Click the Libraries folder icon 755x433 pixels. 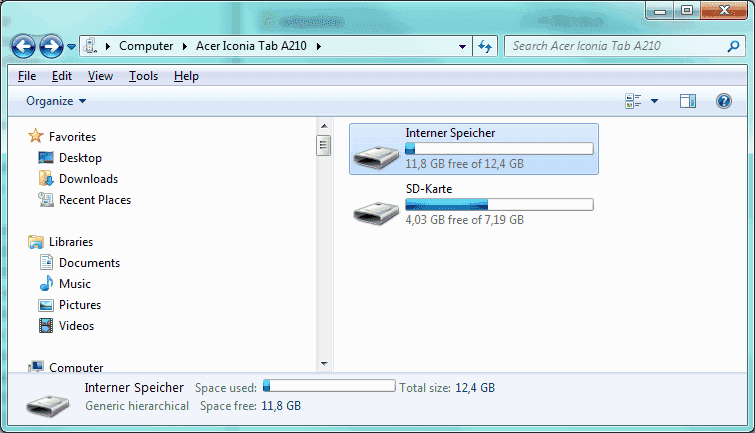tap(36, 242)
